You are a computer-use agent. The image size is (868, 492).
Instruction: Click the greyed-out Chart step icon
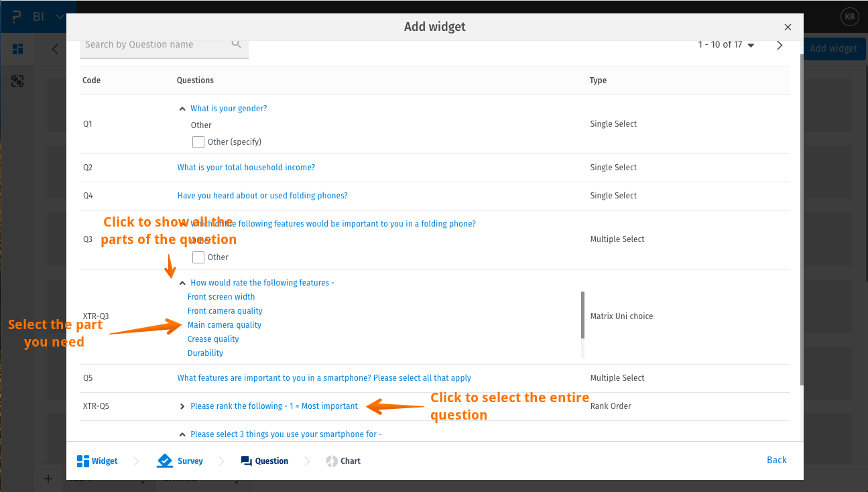click(x=328, y=460)
